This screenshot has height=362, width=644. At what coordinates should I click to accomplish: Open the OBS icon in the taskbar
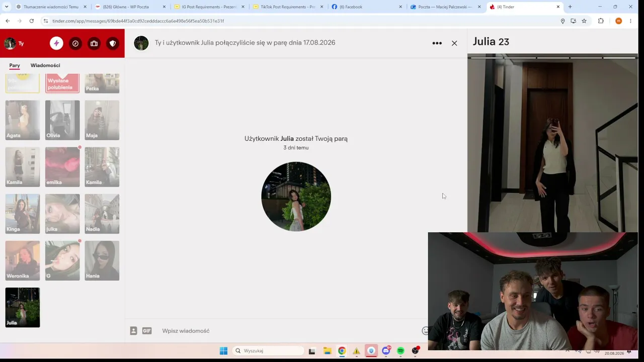pos(416,351)
